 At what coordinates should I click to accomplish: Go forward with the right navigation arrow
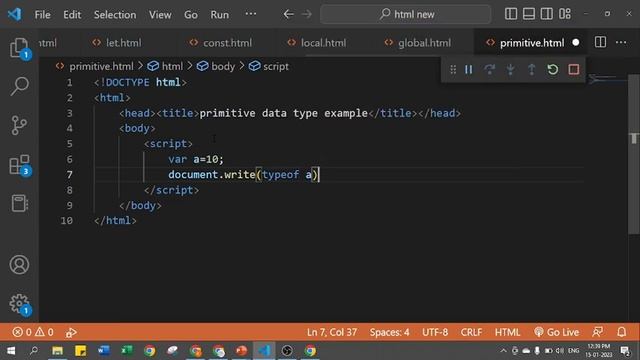pos(307,14)
